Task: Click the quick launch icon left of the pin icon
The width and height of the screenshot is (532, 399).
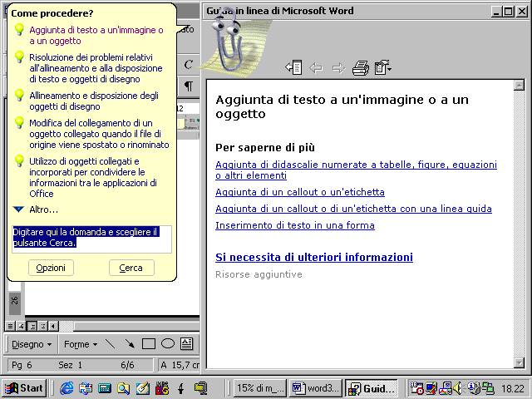Action: tap(162, 388)
